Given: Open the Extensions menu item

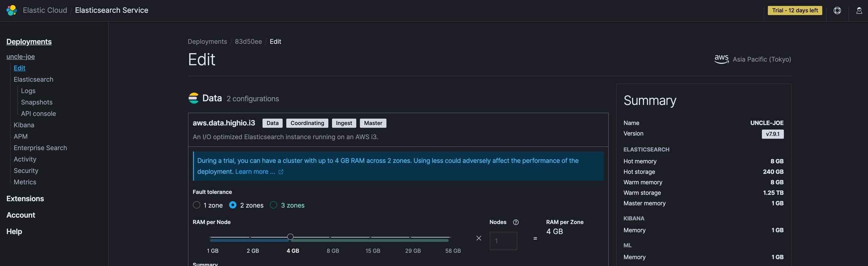Looking at the screenshot, I should point(25,199).
